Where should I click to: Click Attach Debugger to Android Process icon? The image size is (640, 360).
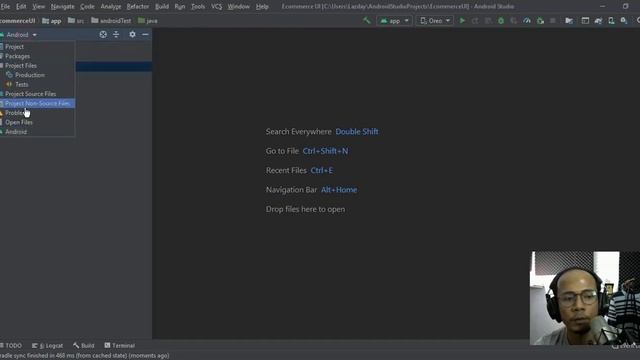coord(540,21)
